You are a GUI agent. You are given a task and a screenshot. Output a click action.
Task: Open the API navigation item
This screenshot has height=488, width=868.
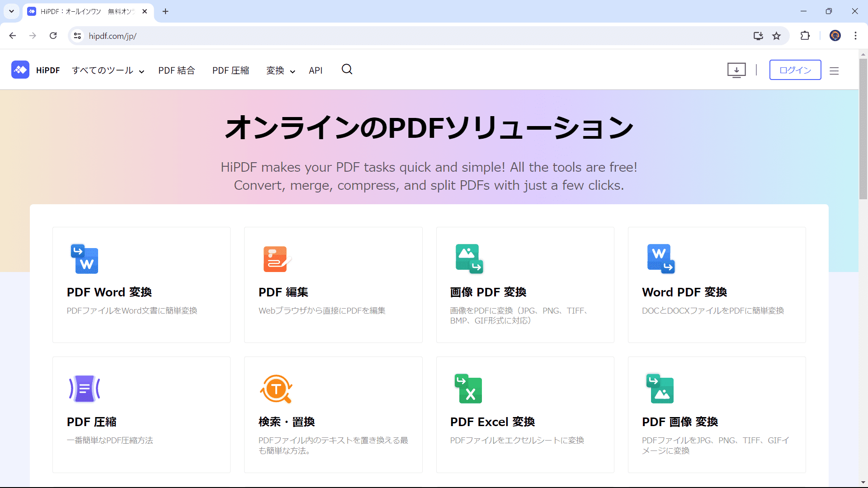click(316, 70)
